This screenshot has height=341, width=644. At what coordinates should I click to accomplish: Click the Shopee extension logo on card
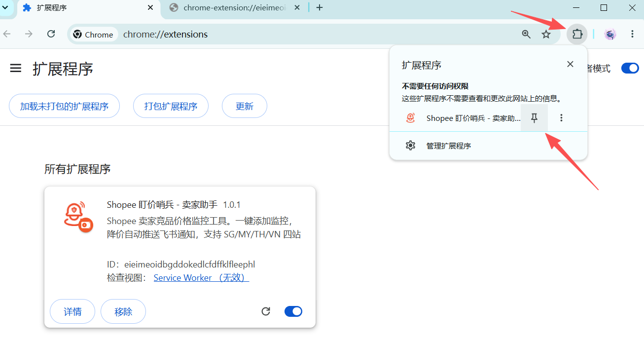click(79, 216)
